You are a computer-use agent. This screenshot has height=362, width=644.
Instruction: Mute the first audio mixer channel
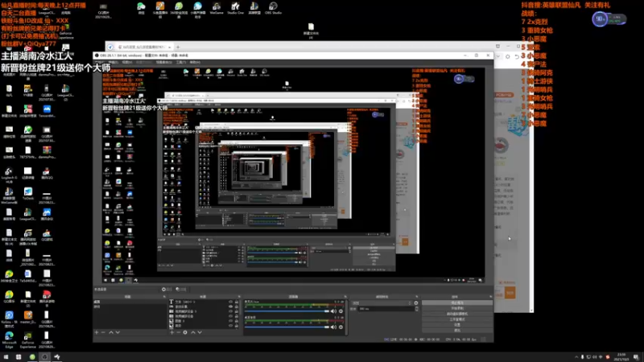coord(333,311)
